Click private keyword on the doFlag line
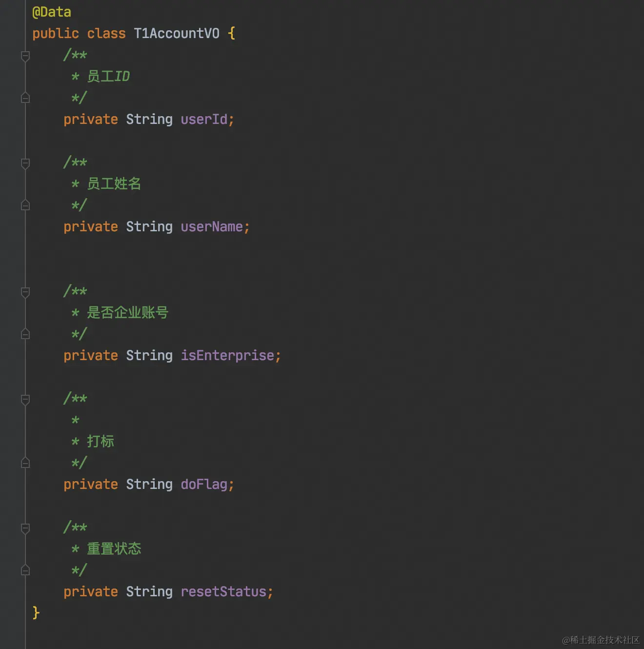This screenshot has width=644, height=649. [91, 485]
